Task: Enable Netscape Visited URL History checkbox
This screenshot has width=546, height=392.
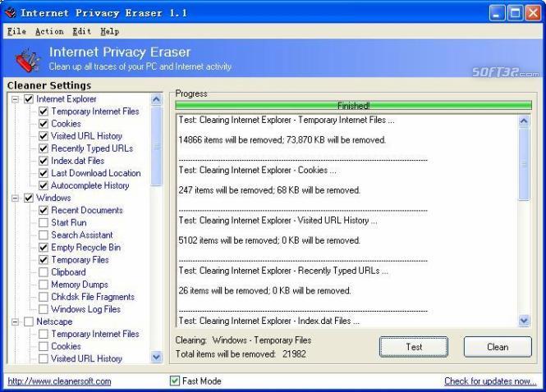Action: pos(44,358)
